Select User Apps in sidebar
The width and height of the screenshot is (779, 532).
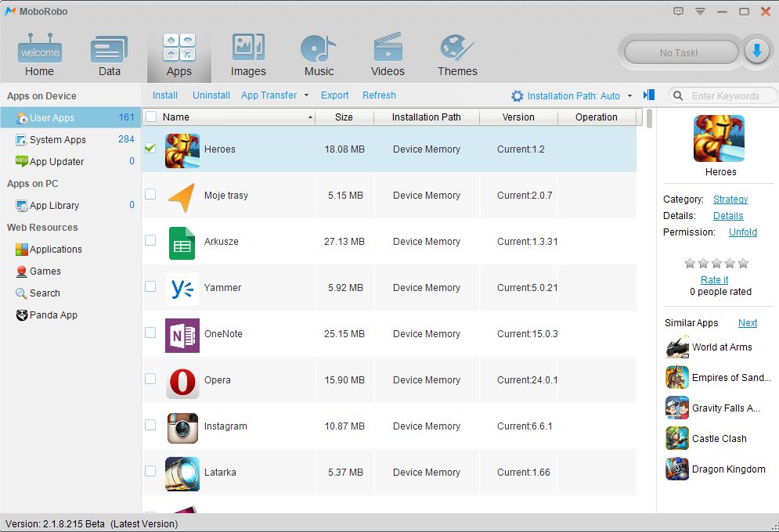(70, 117)
